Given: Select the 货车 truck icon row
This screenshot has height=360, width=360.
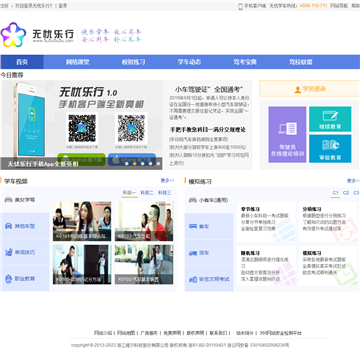Looking at the screenshot, I should click(209, 253).
